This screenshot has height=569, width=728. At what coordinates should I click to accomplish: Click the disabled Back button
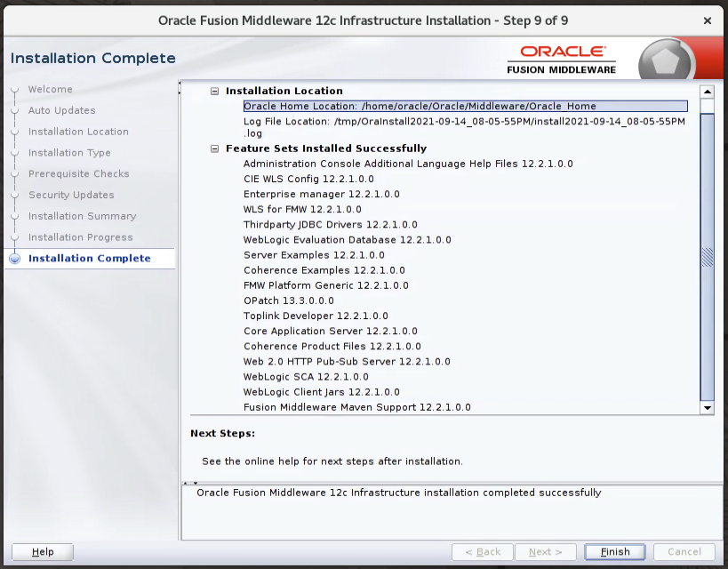[x=483, y=552]
